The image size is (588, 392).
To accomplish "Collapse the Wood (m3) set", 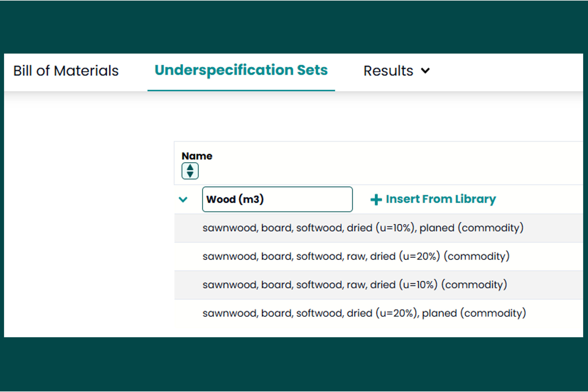I will tap(183, 199).
